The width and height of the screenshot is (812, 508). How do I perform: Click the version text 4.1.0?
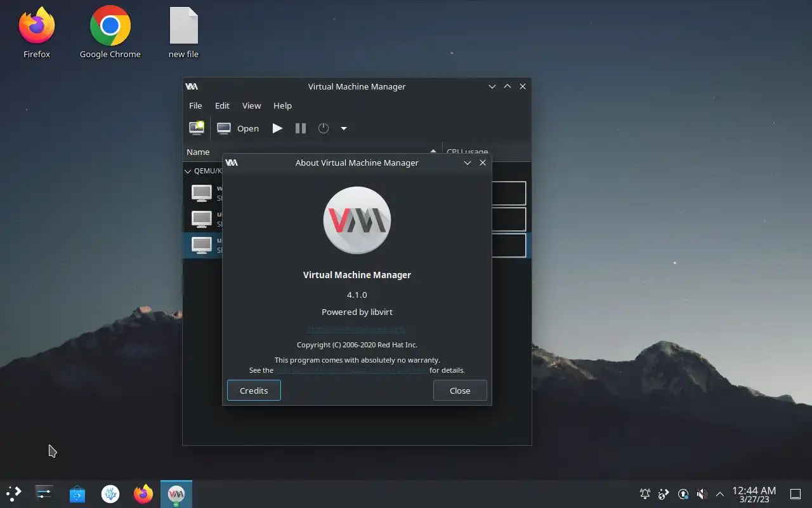point(357,295)
